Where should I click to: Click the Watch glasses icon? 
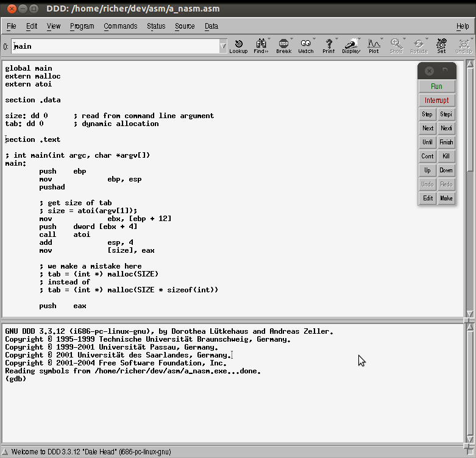[306, 46]
